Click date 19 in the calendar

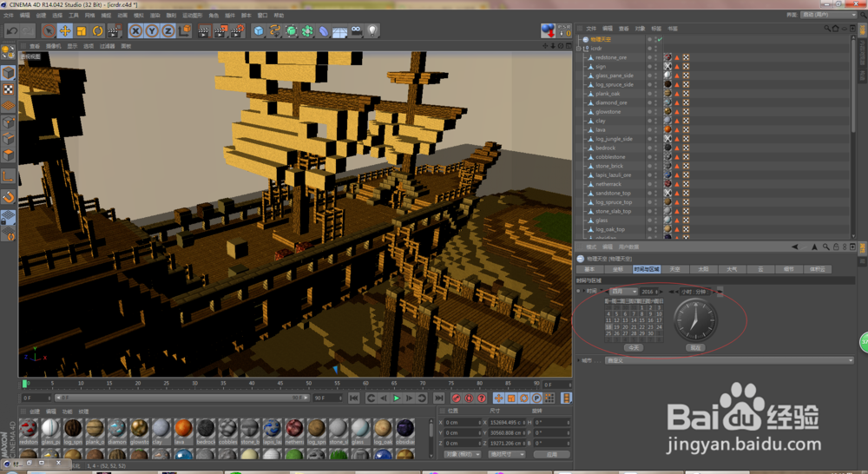(x=616, y=327)
